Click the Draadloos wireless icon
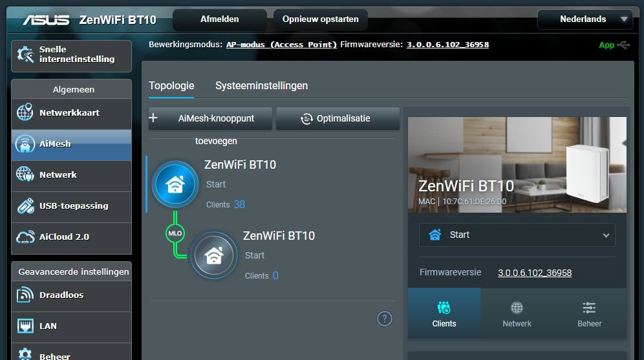 (x=25, y=295)
